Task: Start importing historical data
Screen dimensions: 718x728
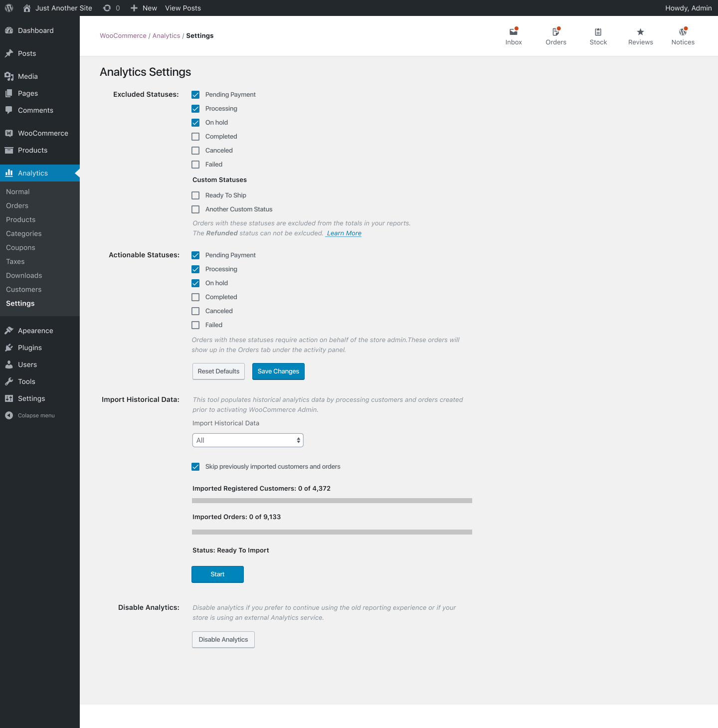Action: pos(217,574)
